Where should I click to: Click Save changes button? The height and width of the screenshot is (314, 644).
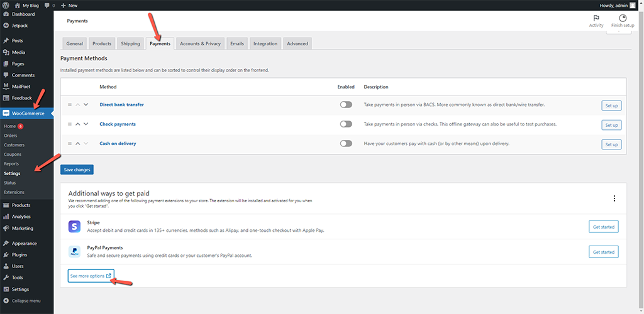tap(77, 170)
